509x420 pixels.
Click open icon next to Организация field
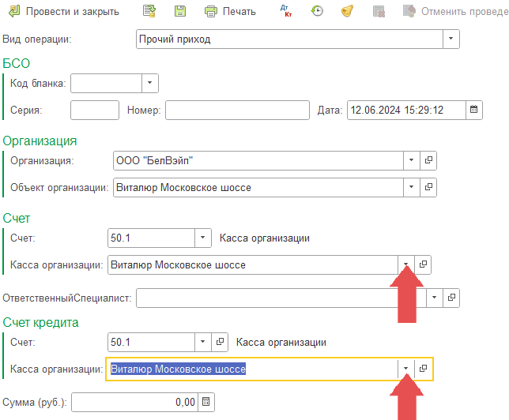click(x=428, y=160)
